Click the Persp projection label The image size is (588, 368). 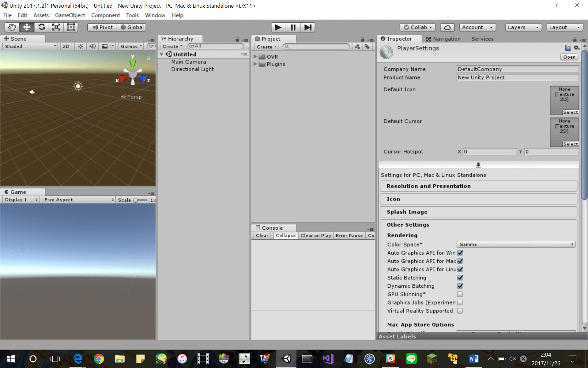coord(132,97)
